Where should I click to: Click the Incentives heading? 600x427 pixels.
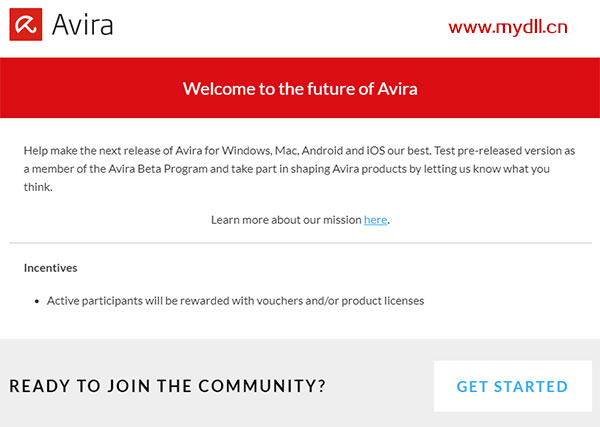51,268
